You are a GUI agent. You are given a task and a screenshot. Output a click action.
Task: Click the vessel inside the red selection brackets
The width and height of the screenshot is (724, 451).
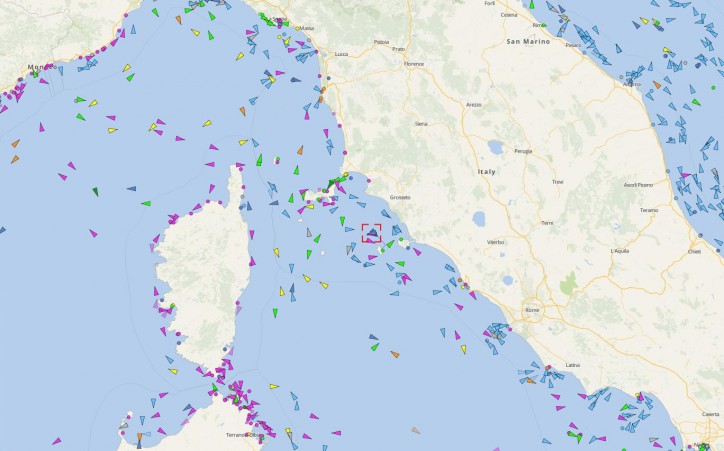click(x=372, y=233)
